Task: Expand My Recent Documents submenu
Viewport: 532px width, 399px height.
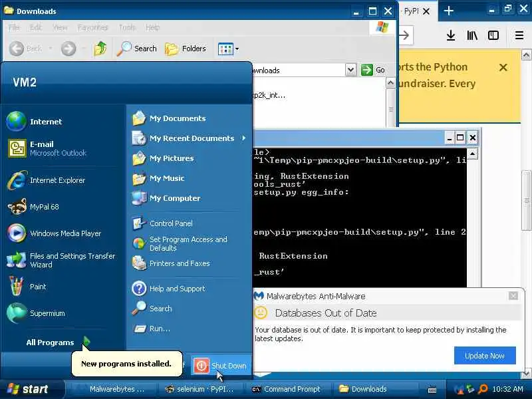Action: point(190,138)
